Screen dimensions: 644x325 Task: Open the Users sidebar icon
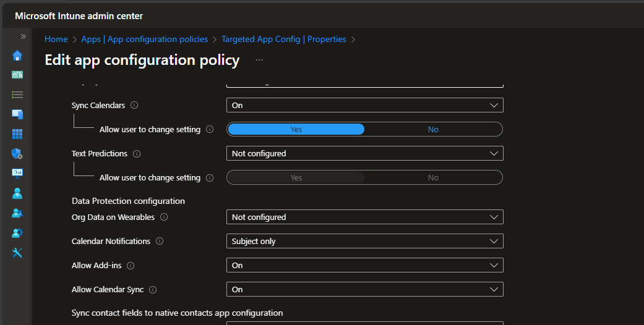17,193
